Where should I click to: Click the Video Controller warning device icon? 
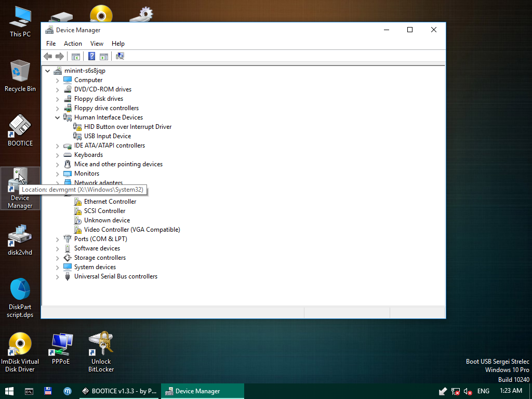78,230
